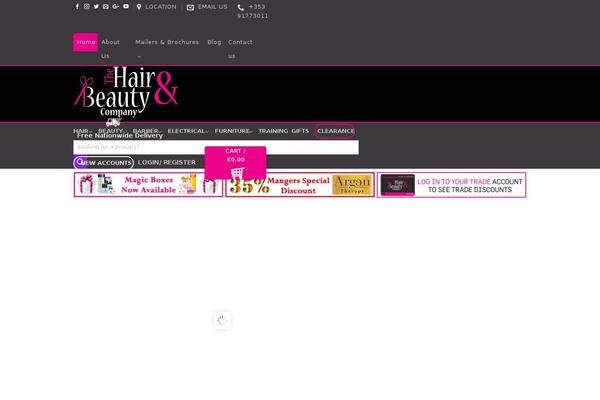Open the Twitter social link icon
Image resolution: width=600 pixels, height=400 pixels.
click(x=96, y=7)
